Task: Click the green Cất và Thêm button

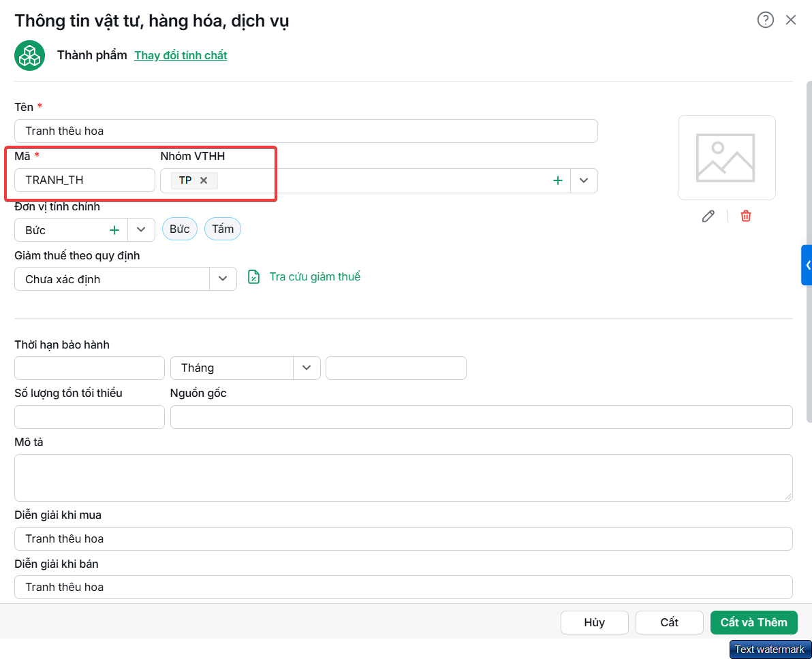Action: [x=754, y=623]
